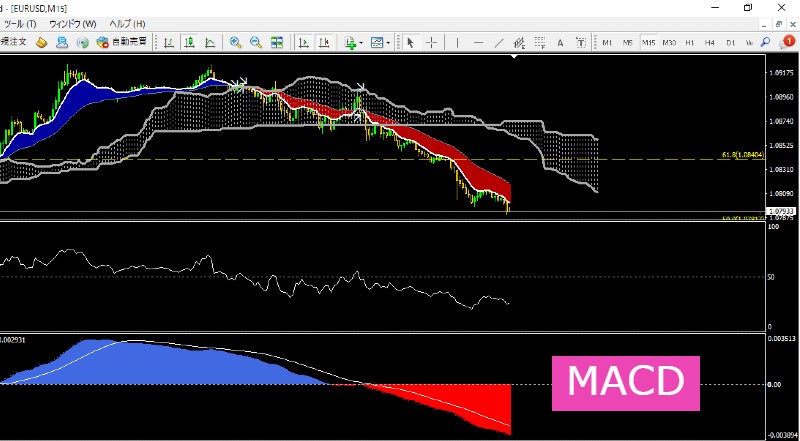Open the ウィンドウ (W) menu

[x=73, y=24]
